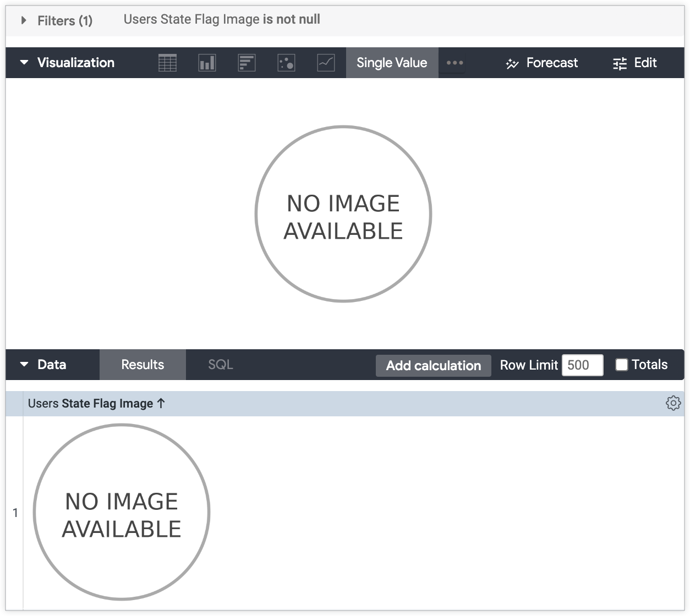Collapse the Visualization panel

24,63
